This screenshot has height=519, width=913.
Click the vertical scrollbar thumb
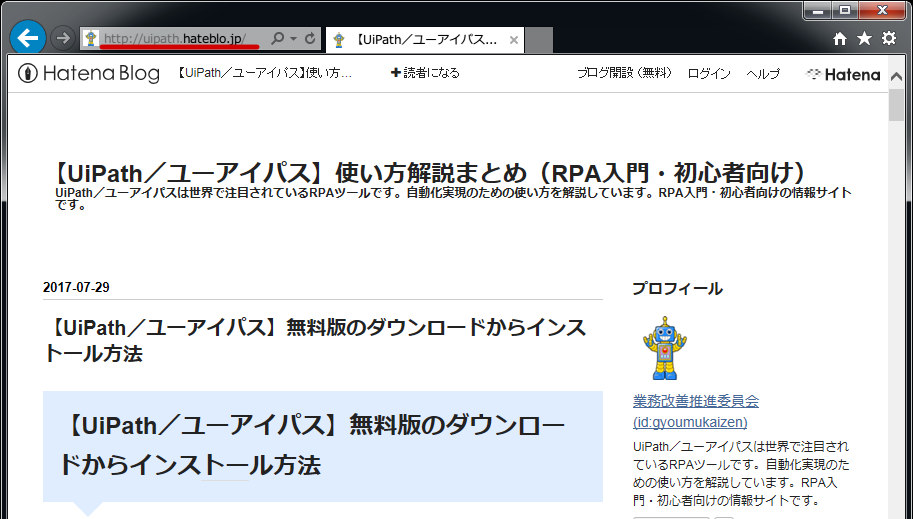pyautogui.click(x=896, y=105)
